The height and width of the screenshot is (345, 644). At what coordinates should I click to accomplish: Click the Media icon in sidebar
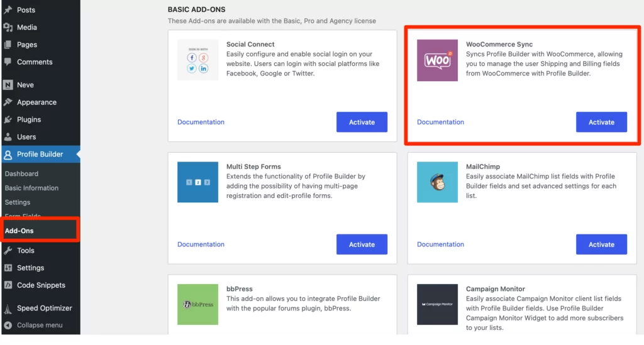(x=8, y=27)
